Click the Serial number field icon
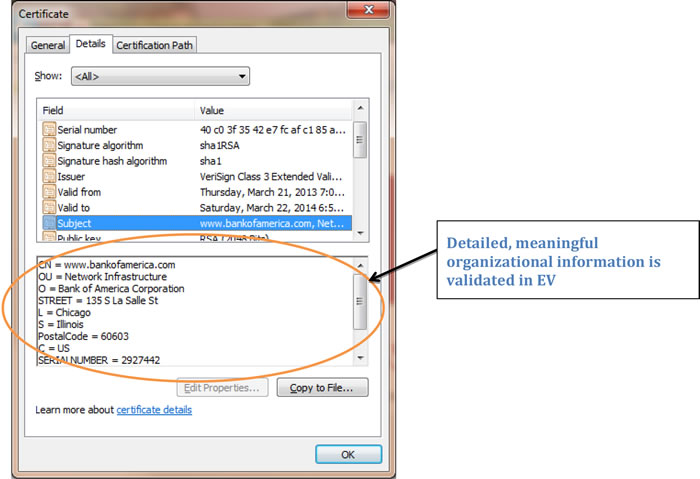This screenshot has height=479, width=700. coord(50,130)
